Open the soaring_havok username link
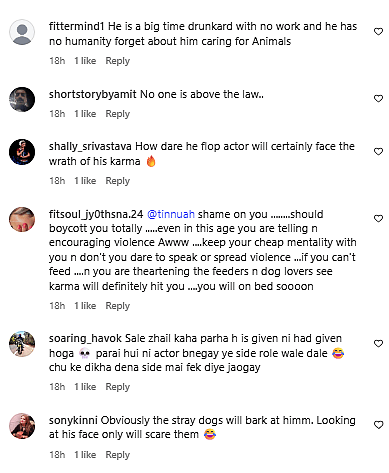 (85, 339)
